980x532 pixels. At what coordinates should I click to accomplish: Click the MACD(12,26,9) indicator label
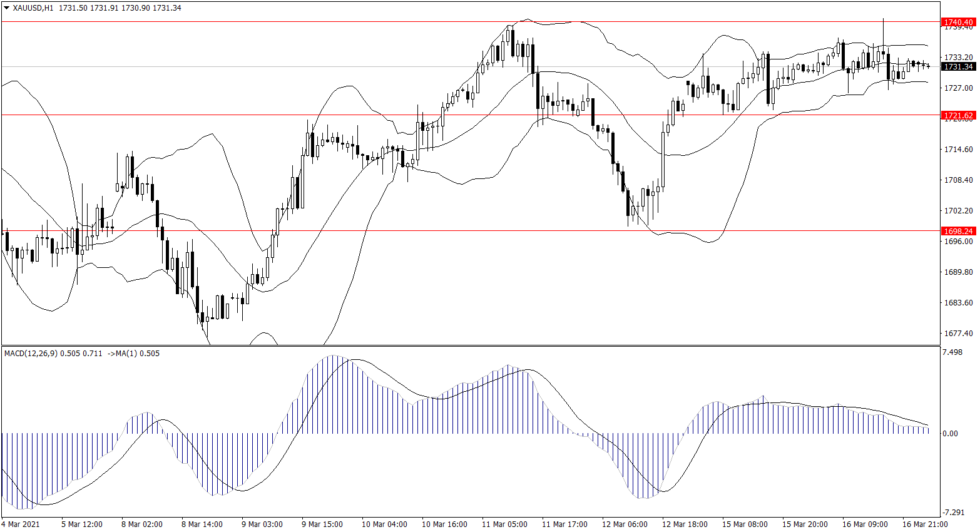click(31, 354)
